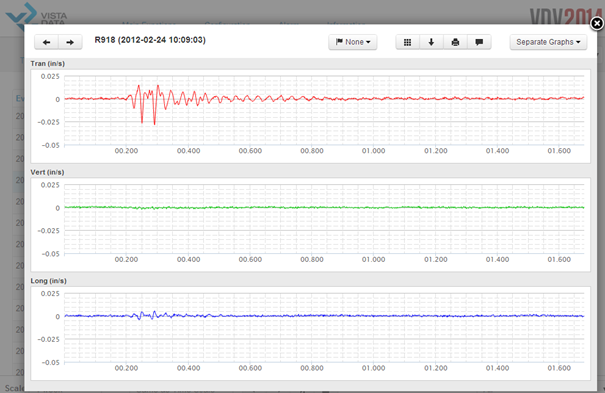The height and width of the screenshot is (393, 605).
Task: Click the Tran (in/s) graph label
Action: [47, 64]
